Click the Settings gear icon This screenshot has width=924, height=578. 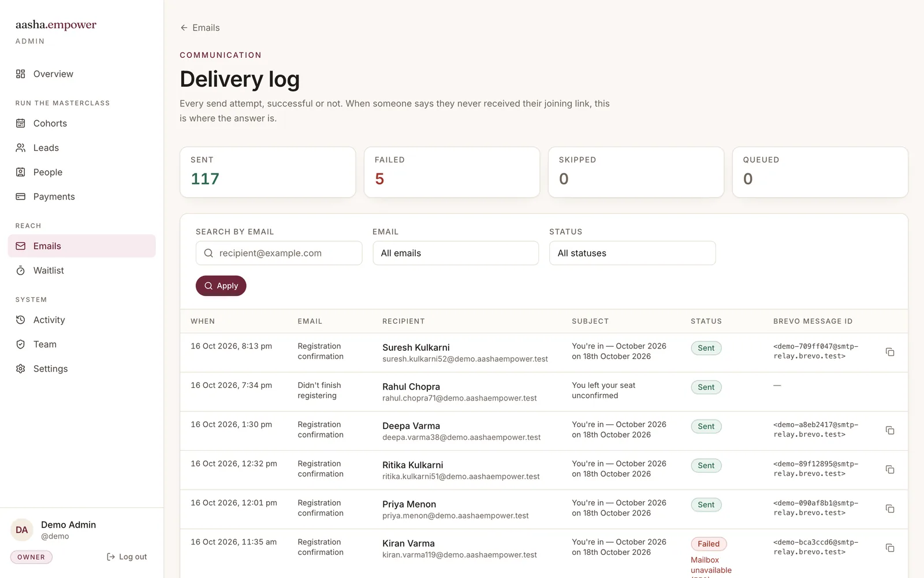click(x=21, y=369)
